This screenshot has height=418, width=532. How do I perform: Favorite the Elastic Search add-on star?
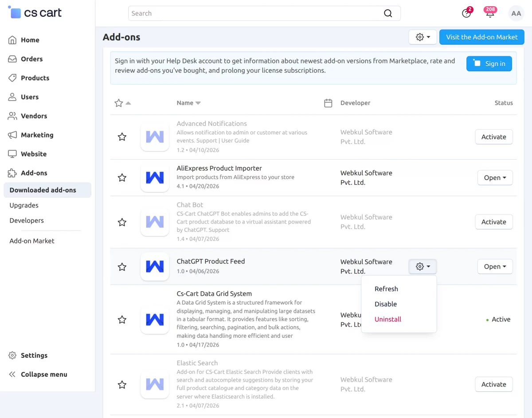point(122,385)
